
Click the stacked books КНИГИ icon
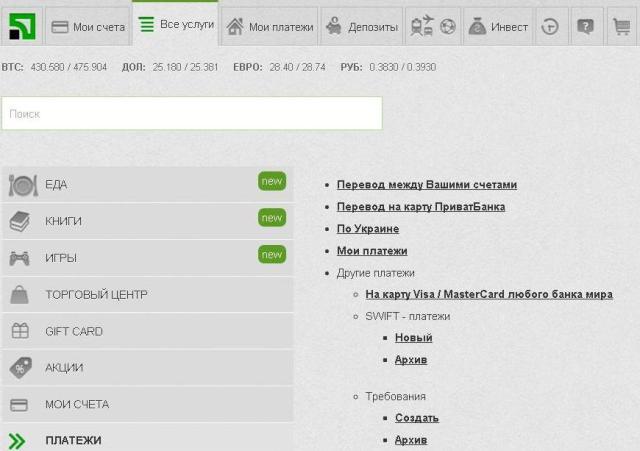(x=20, y=222)
